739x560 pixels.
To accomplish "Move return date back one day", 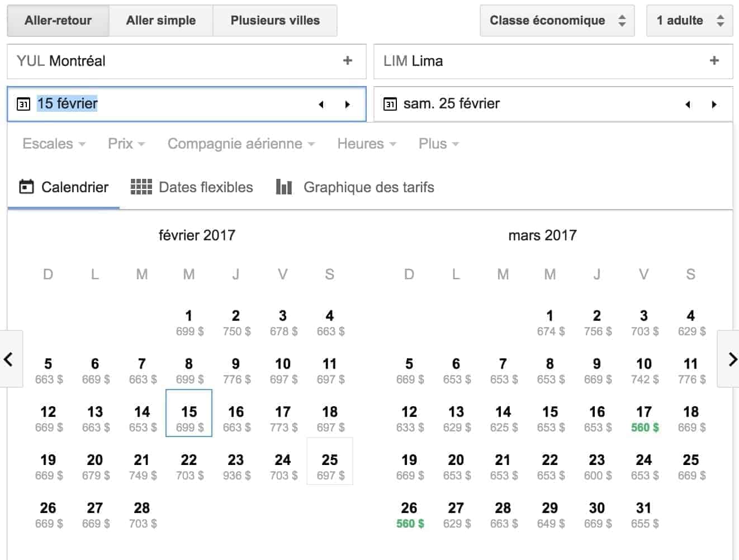I will coord(688,105).
